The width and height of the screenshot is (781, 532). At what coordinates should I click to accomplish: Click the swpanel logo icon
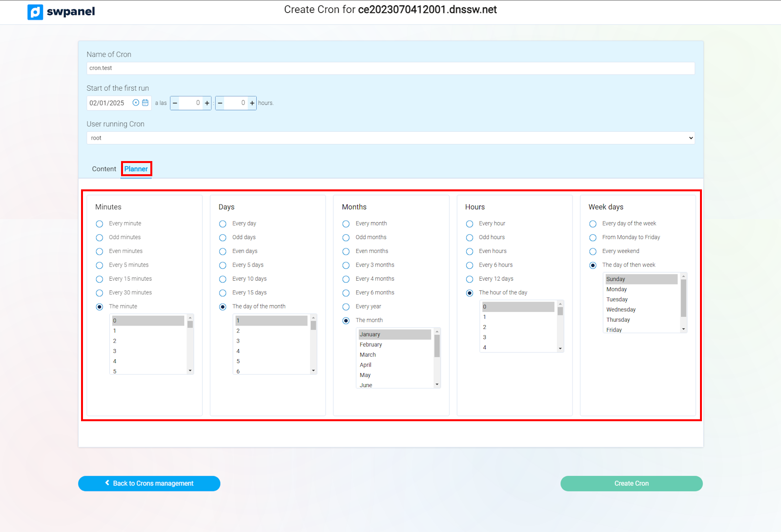(x=35, y=12)
